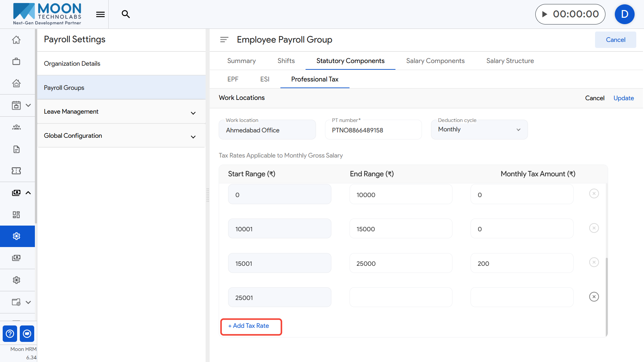Image resolution: width=644 pixels, height=362 pixels.
Task: Click the search magnifier icon
Action: (x=126, y=14)
